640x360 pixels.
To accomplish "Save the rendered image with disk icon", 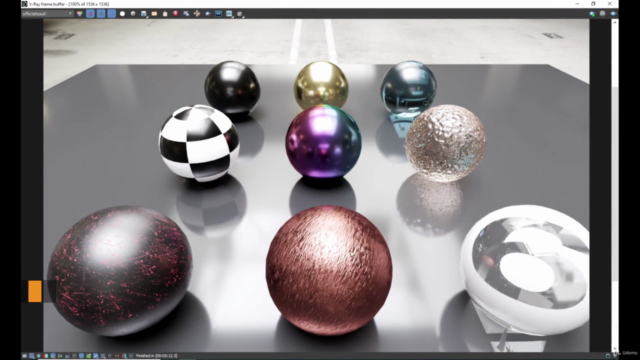I will click(x=144, y=13).
